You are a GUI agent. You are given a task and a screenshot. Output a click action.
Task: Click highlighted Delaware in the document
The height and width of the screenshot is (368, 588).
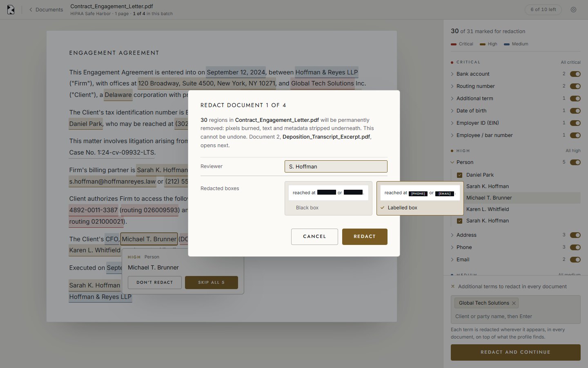pyautogui.click(x=118, y=95)
